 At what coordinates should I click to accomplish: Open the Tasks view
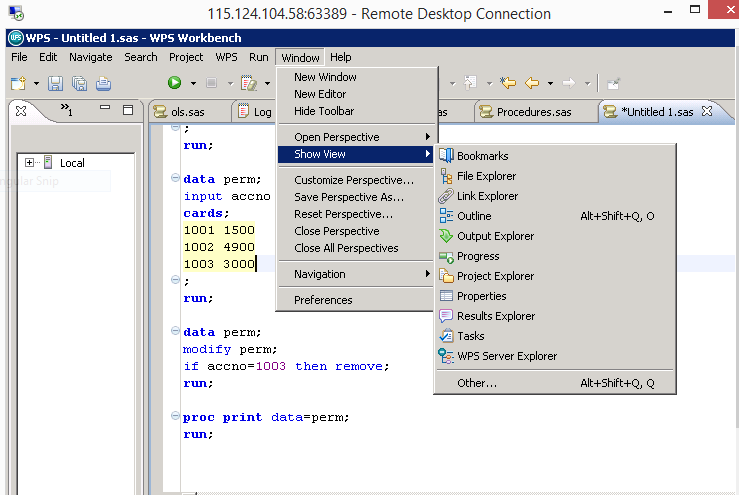pyautogui.click(x=471, y=336)
